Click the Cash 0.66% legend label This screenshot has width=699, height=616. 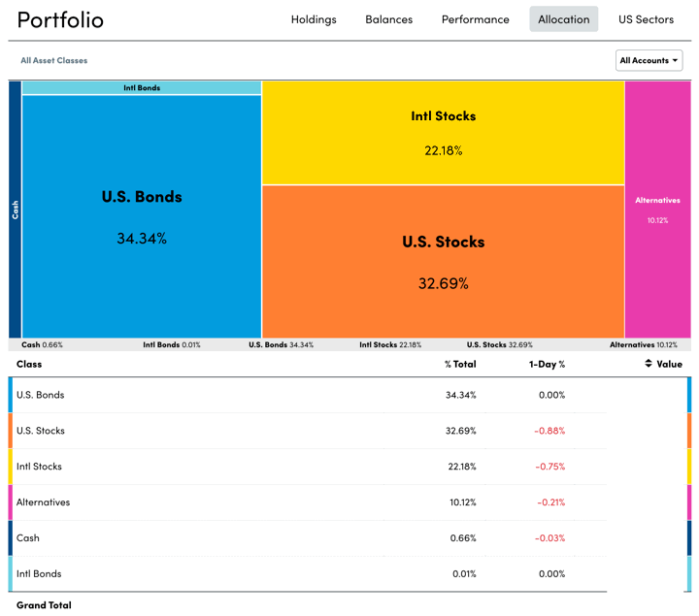point(42,344)
